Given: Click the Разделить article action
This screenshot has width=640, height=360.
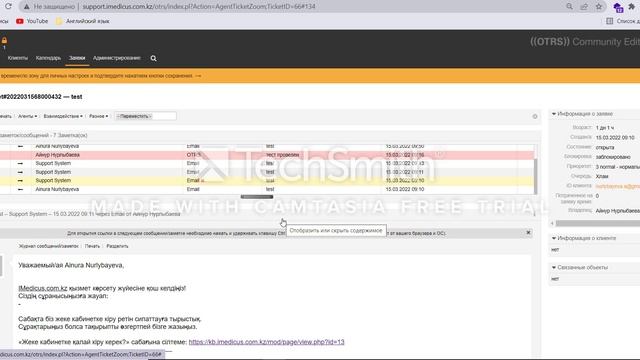Looking at the screenshot, I should point(117,246).
